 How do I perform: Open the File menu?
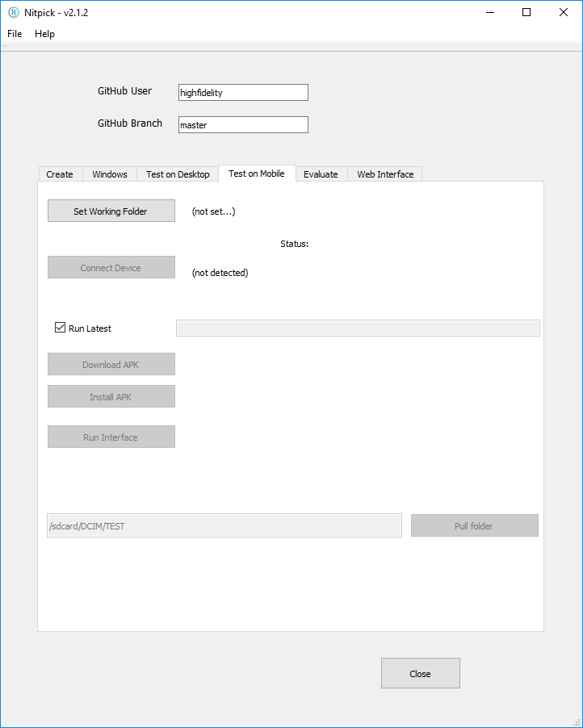coord(15,33)
